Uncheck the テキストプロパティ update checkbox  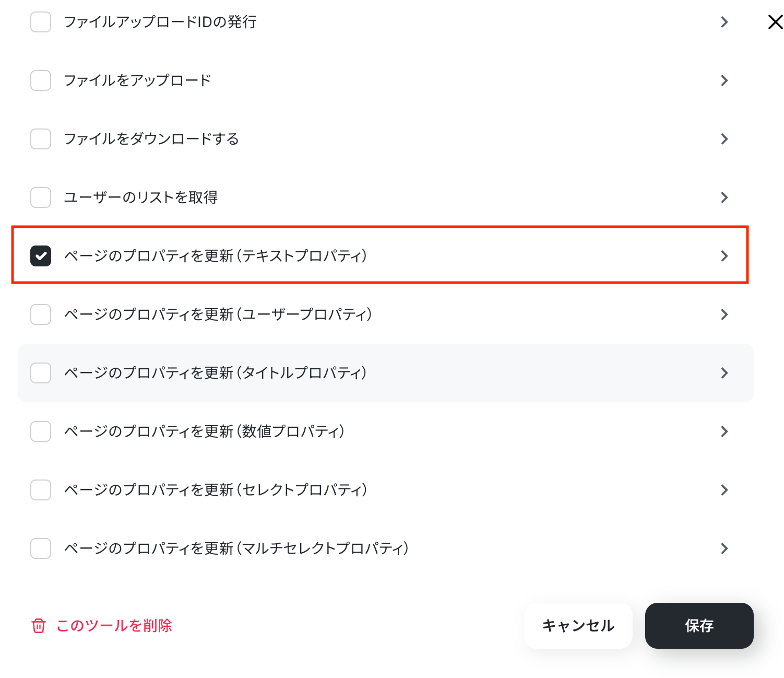coord(41,256)
